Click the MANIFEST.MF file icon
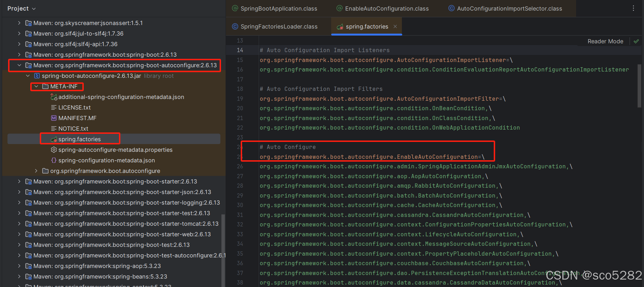 [54, 118]
